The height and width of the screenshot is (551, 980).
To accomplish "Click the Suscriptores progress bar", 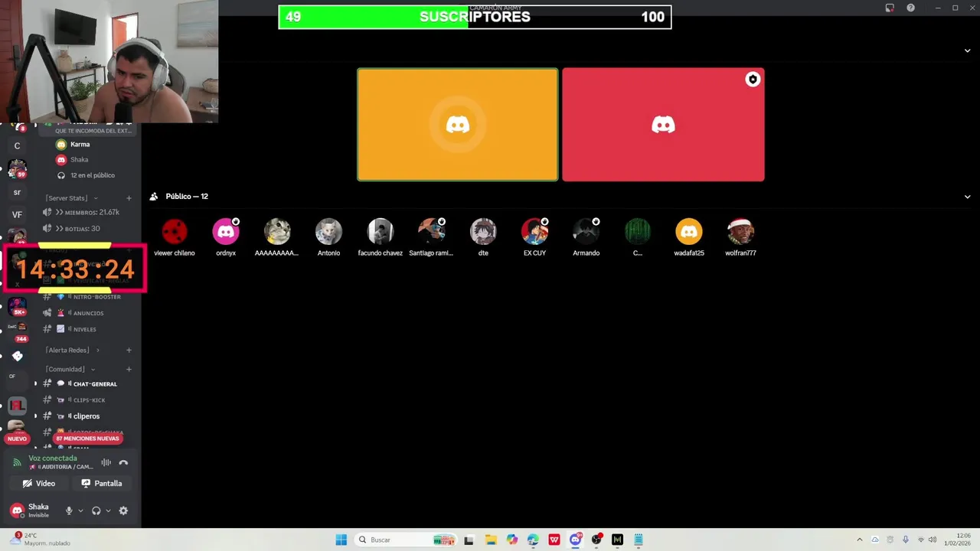I will click(475, 17).
